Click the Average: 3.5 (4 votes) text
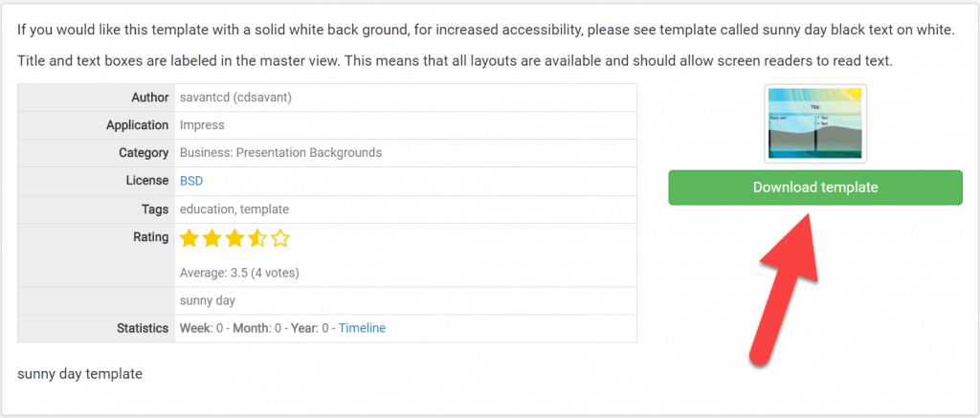 click(x=239, y=273)
